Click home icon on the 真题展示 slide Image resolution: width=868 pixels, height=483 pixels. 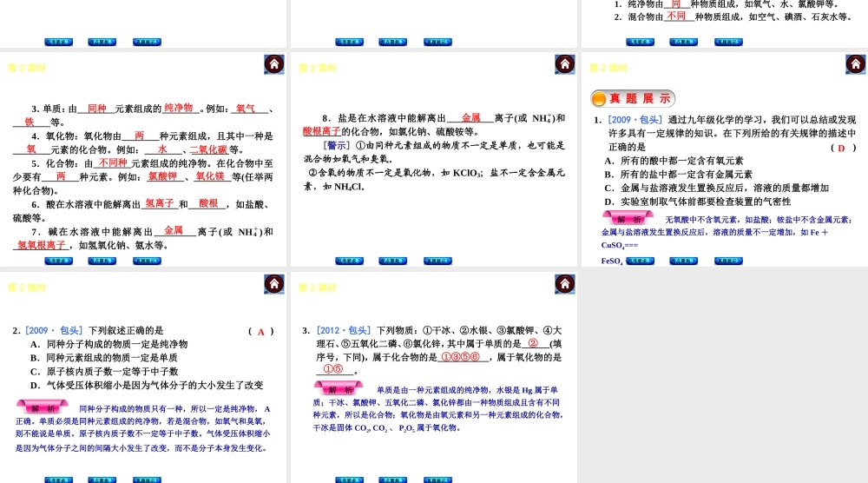(855, 64)
